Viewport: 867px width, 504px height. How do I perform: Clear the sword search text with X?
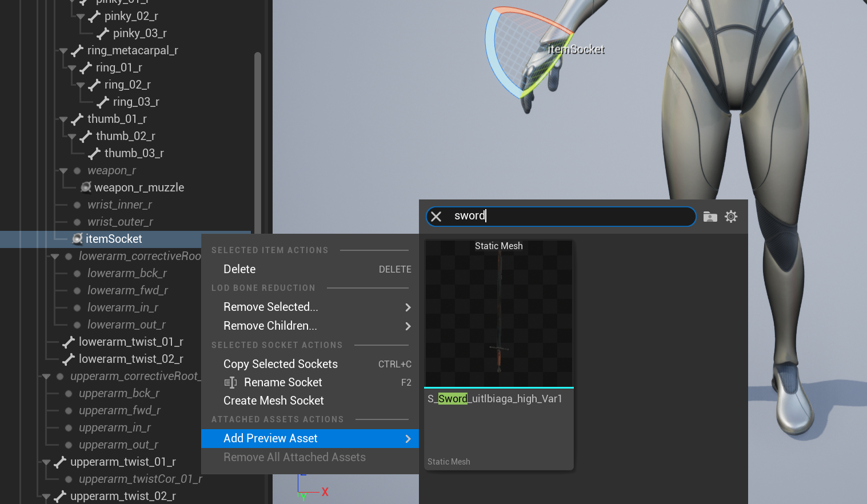pos(436,217)
